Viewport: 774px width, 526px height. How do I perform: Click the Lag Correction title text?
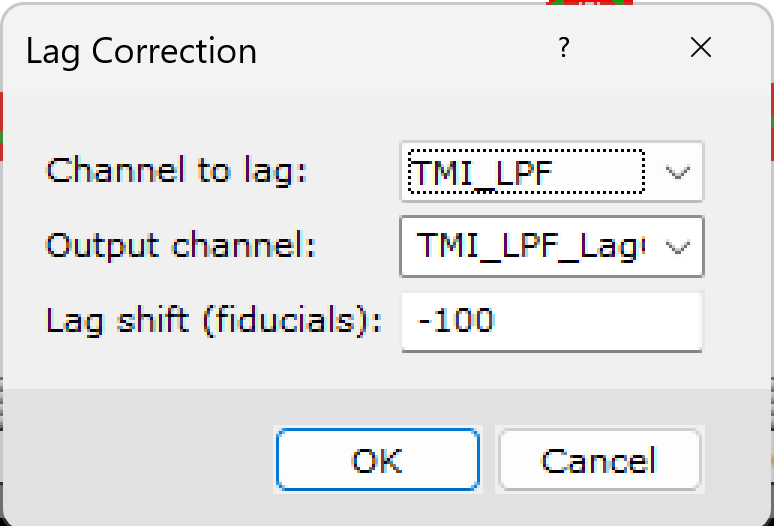[141, 50]
